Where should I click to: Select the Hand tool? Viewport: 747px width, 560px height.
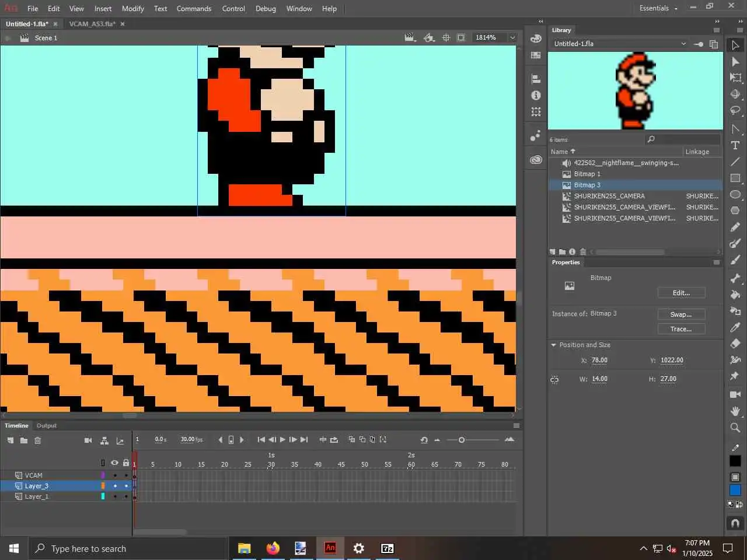[735, 411]
